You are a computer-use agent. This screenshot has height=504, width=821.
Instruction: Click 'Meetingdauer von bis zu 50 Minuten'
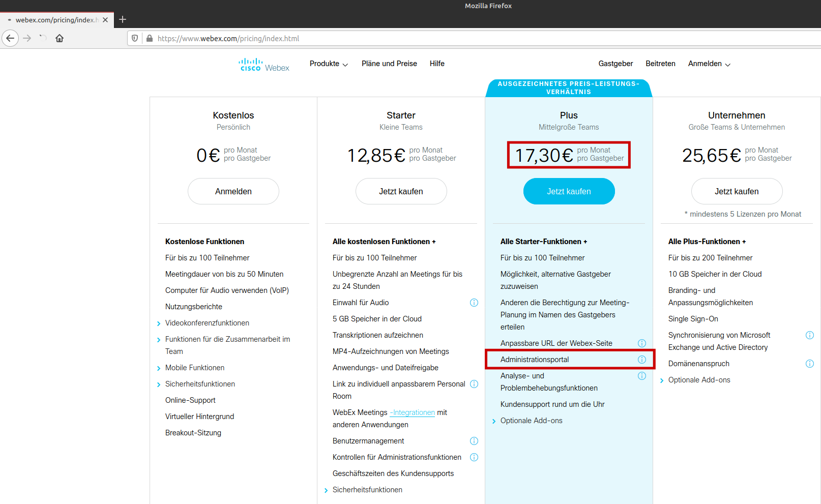click(224, 274)
